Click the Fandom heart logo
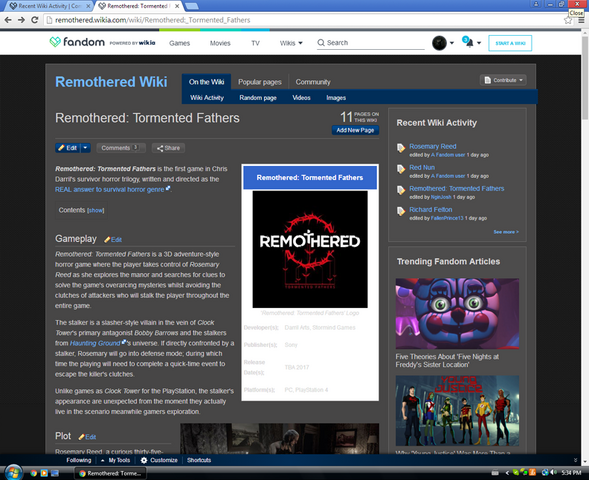 coord(55,42)
